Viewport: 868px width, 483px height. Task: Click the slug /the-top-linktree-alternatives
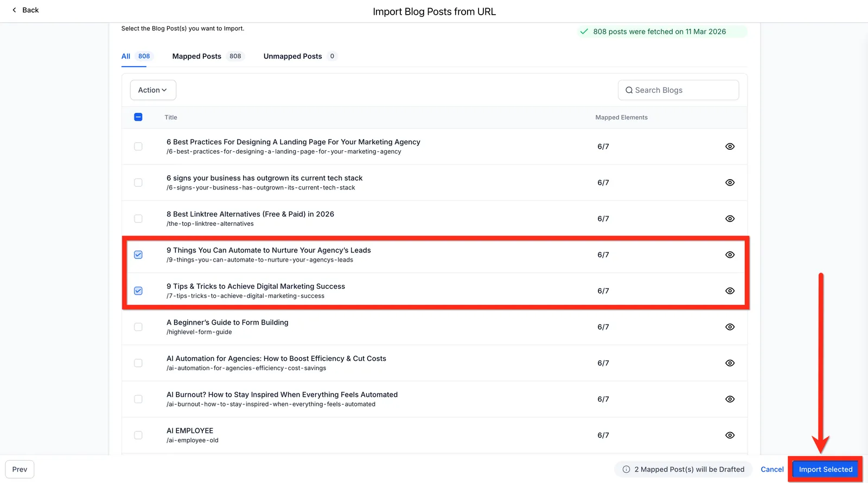tap(210, 224)
